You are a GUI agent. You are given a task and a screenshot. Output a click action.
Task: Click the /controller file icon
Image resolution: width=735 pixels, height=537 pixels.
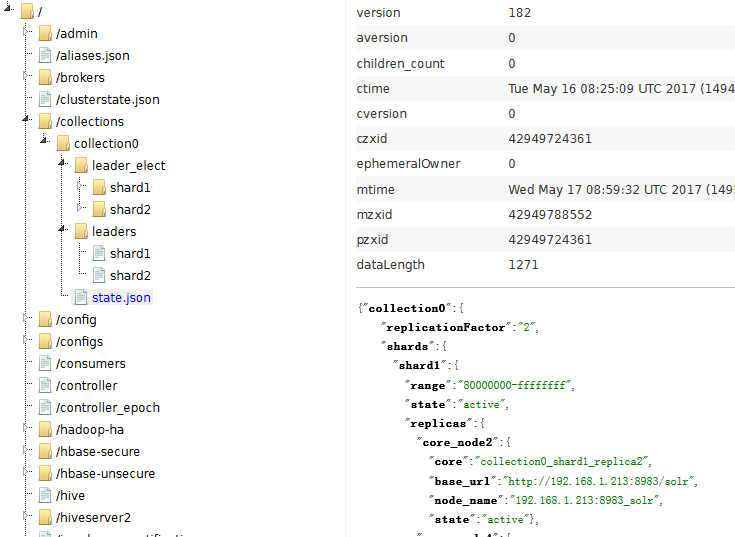[x=45, y=386]
